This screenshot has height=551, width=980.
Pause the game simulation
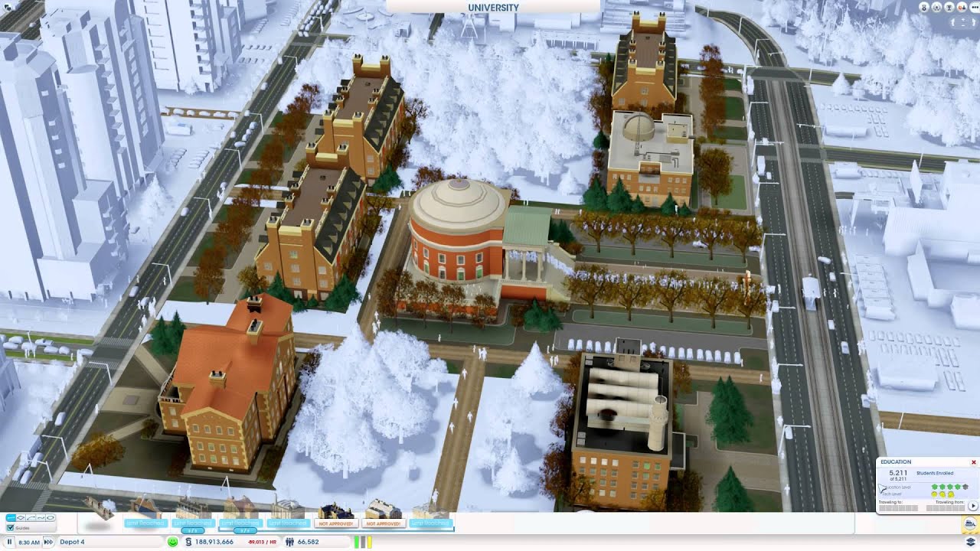pos(10,542)
